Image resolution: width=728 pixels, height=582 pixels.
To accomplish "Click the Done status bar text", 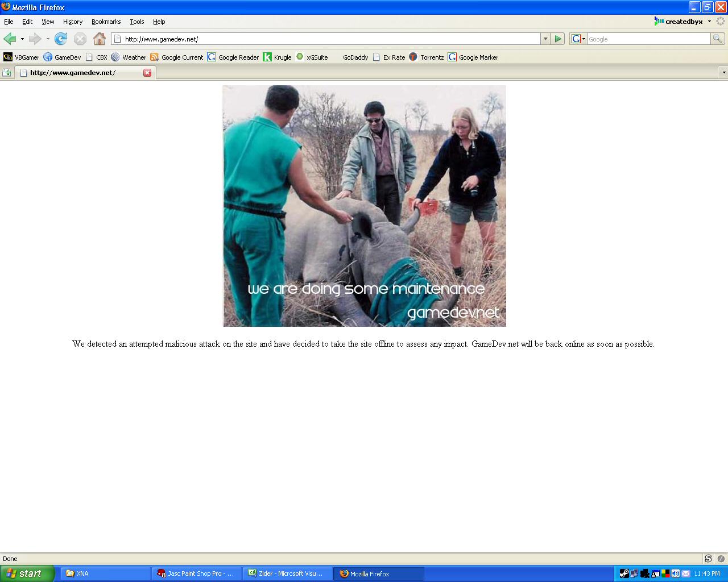I will click(x=10, y=559).
